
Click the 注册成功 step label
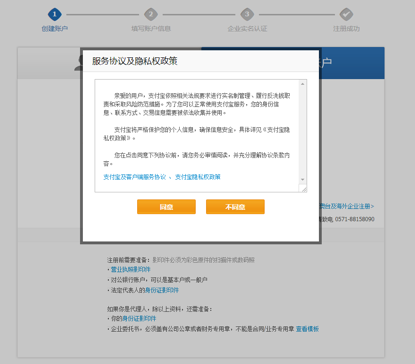(x=346, y=29)
